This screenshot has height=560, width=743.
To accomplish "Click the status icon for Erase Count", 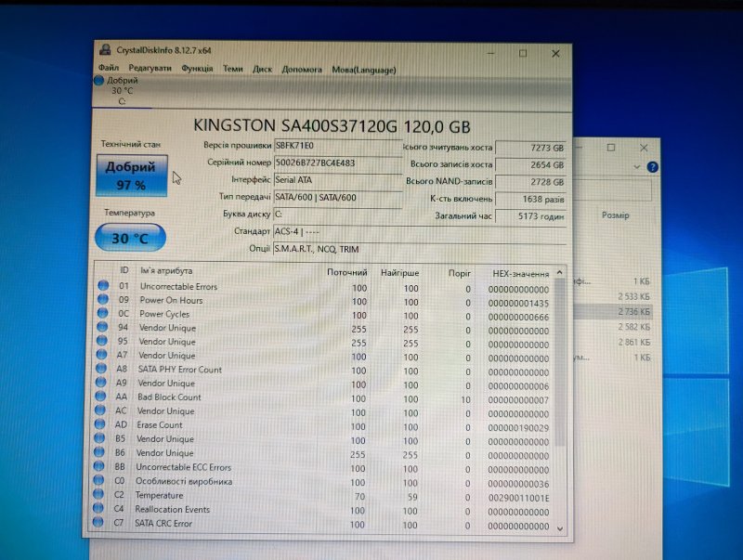I will click(x=103, y=425).
